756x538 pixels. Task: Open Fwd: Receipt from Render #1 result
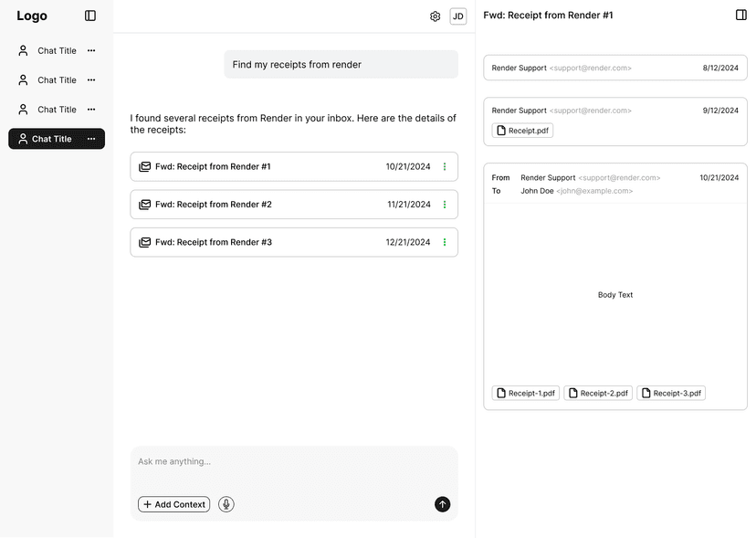pyautogui.click(x=294, y=167)
